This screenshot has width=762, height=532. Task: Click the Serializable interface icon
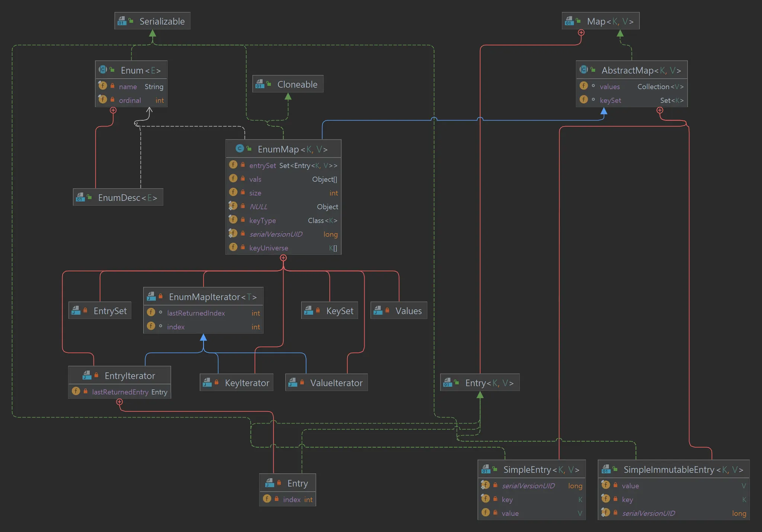(122, 21)
